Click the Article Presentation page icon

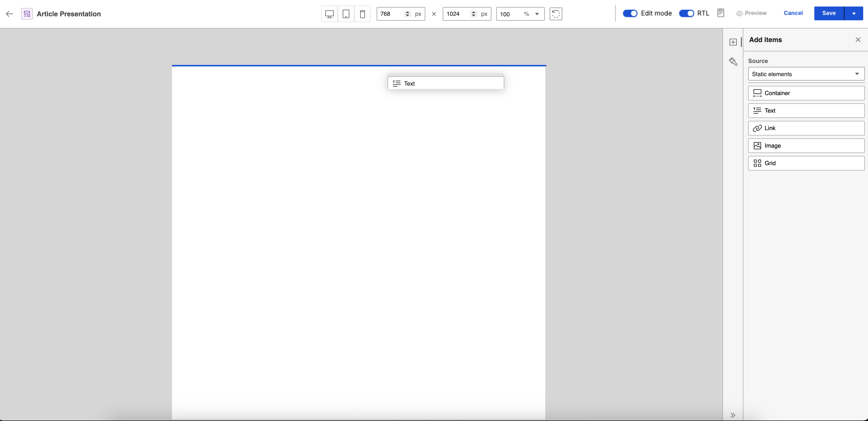click(x=27, y=14)
